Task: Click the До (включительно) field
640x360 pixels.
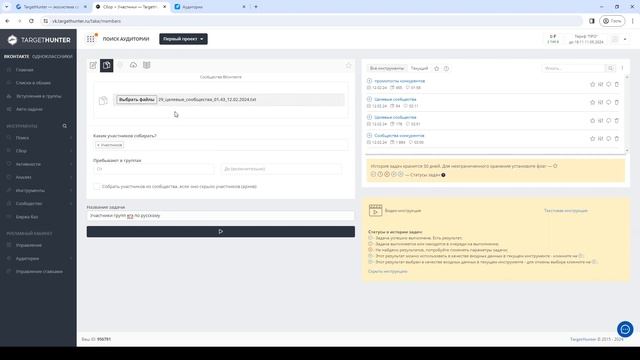Action: (x=281, y=169)
